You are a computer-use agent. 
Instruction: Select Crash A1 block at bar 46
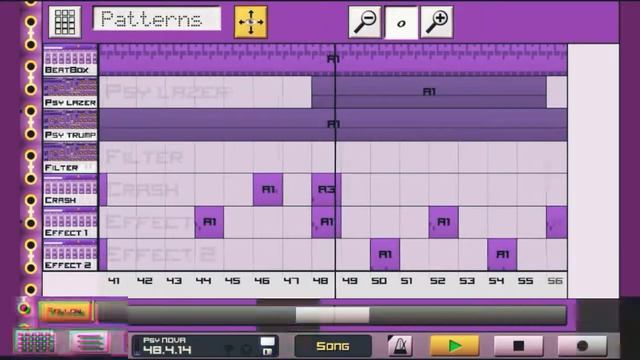point(268,189)
